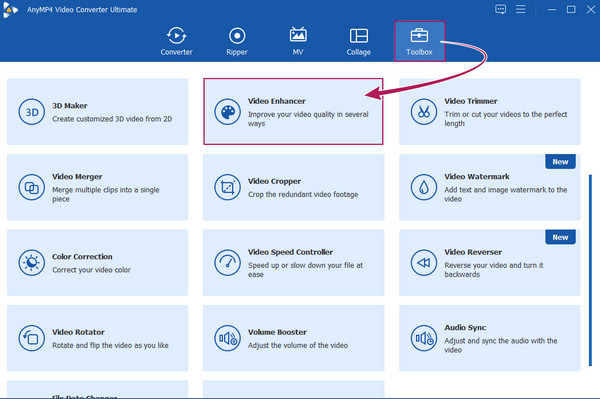Click the Video Merger overlapping squares icon
The width and height of the screenshot is (600, 399).
coord(32,187)
